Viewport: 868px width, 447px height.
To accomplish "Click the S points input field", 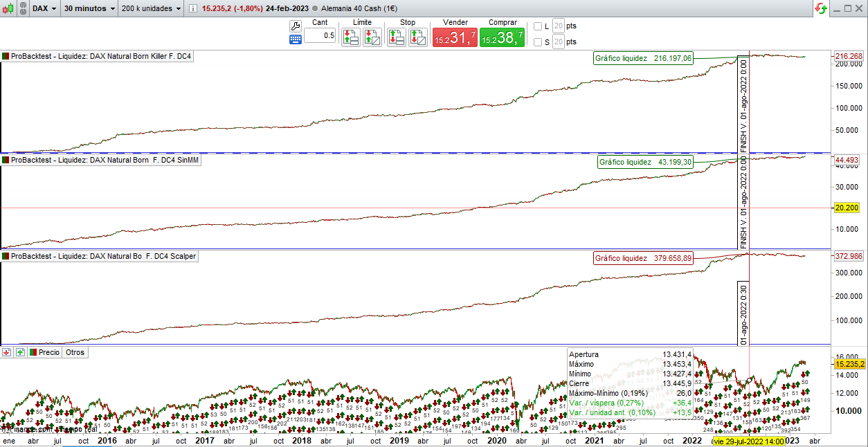I will click(x=558, y=42).
